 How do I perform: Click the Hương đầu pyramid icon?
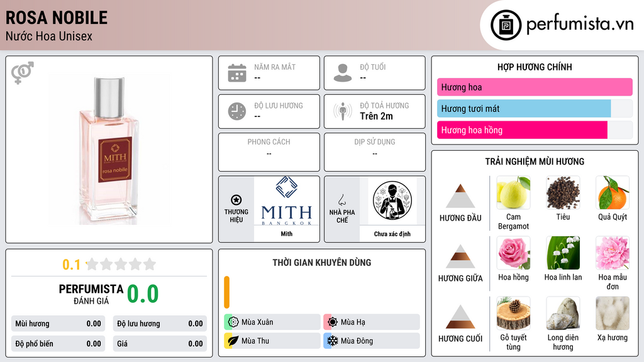(x=460, y=196)
